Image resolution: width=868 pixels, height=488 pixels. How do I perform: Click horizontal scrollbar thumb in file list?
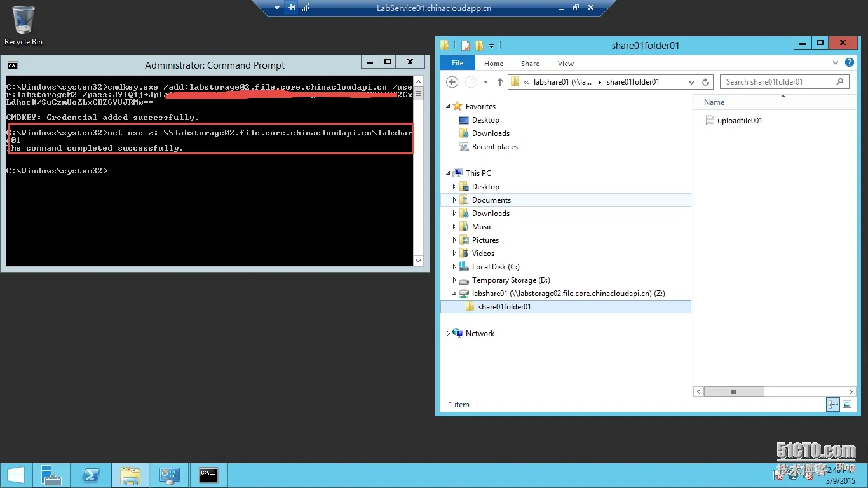pos(734,392)
